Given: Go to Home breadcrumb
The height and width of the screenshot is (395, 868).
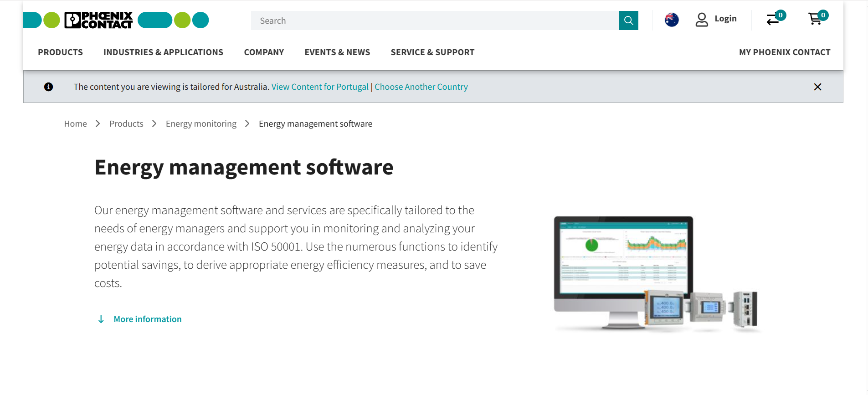Looking at the screenshot, I should pos(75,123).
